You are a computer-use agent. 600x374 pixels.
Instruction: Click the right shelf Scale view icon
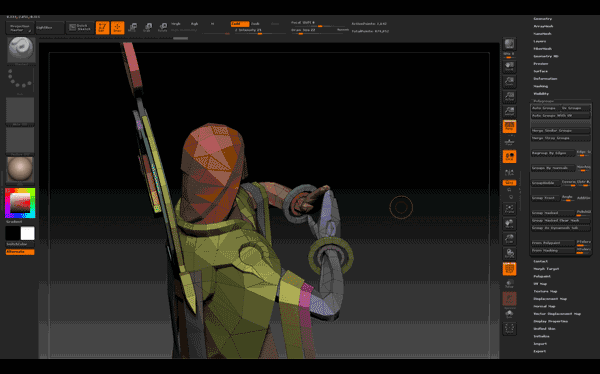pos(509,239)
